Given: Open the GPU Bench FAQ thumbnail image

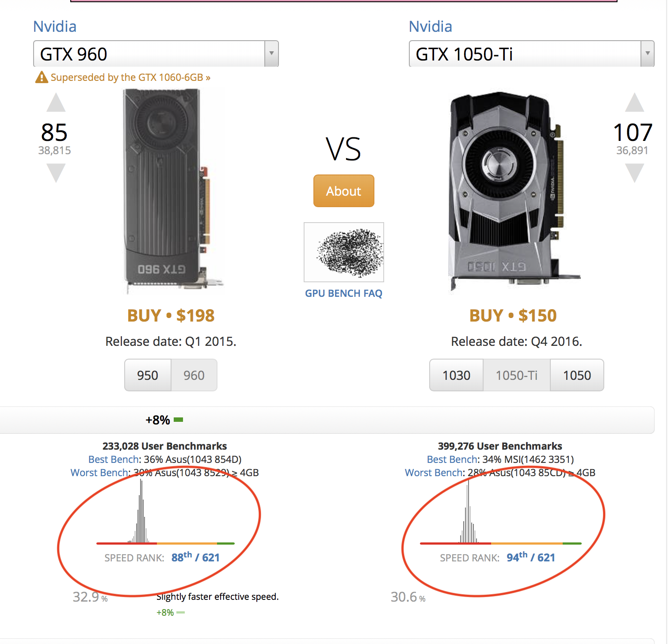Looking at the screenshot, I should click(x=343, y=252).
